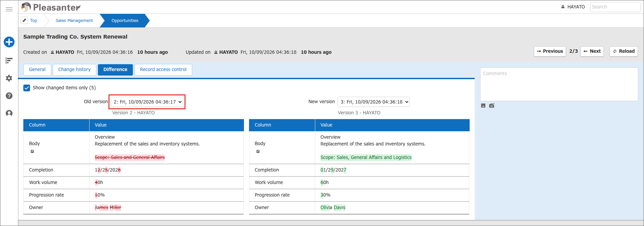Screen dimensions: 644x226
Task: Click the old Work volume value 40h
Action: pyautogui.click(x=99, y=182)
